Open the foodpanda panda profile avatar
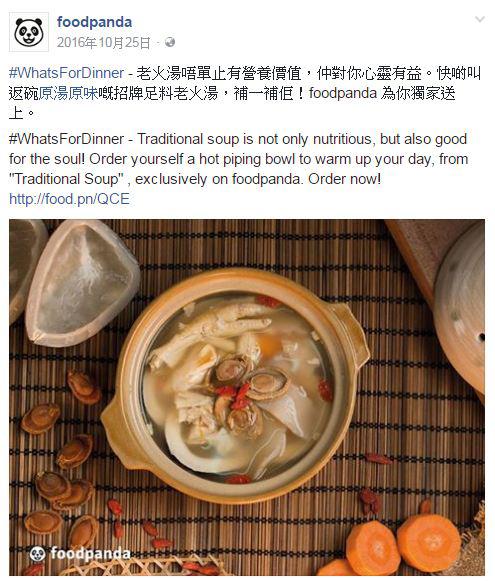Image resolution: width=495 pixels, height=581 pixels. coord(29,32)
